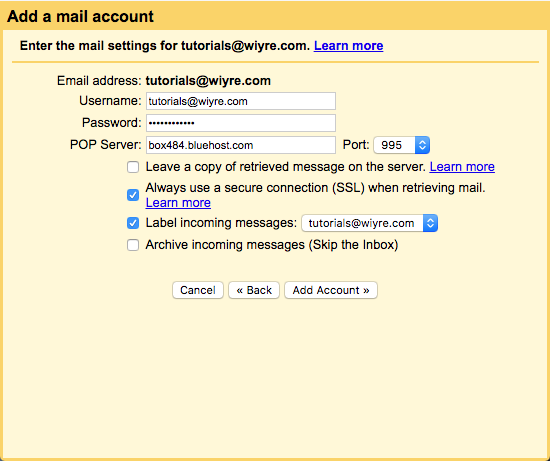Open Learn more link about SSL
The width and height of the screenshot is (550, 461).
(178, 203)
